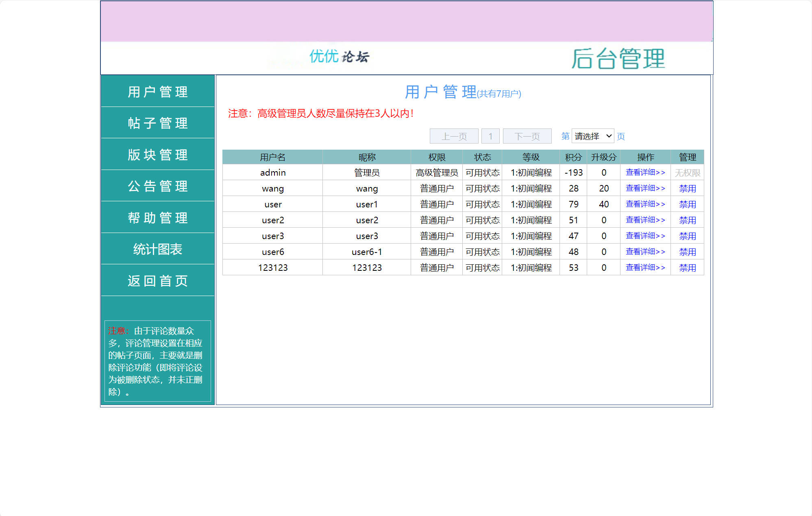The image size is (812, 516).
Task: Click the 后台管理 header title
Action: (618, 59)
